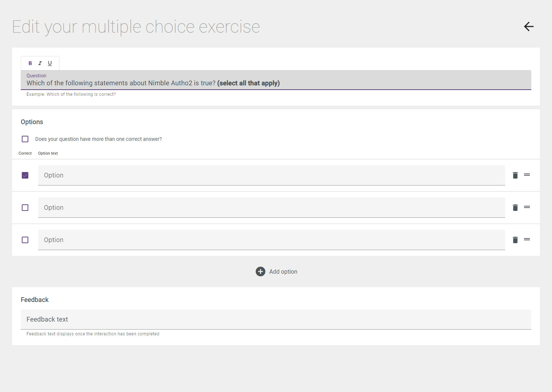This screenshot has width=552, height=392.
Task: Click the plus icon to add option
Action: (x=260, y=271)
